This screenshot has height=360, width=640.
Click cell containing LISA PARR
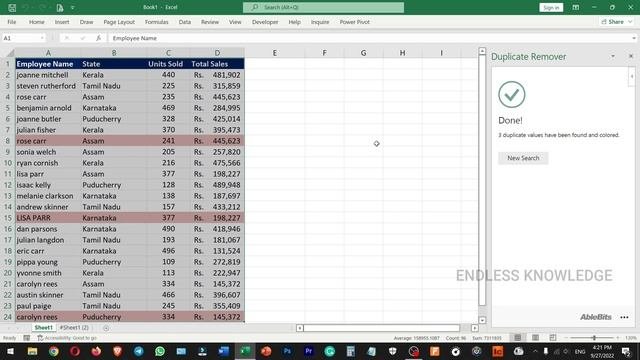[x=48, y=218]
